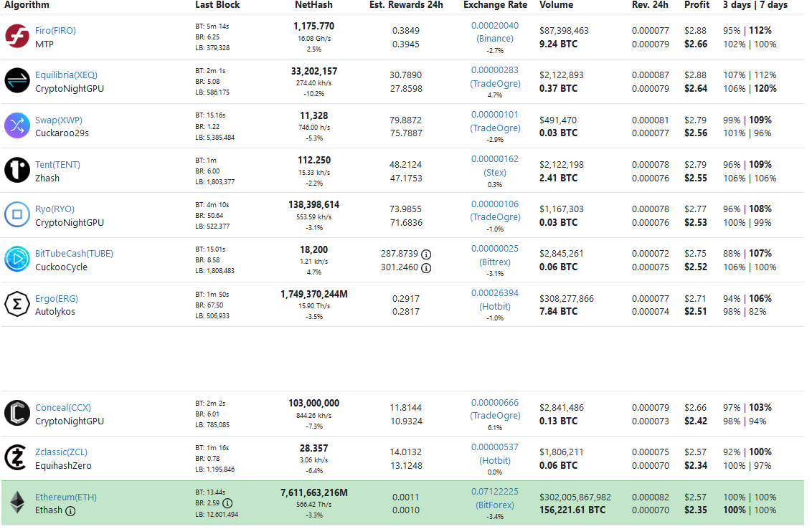The width and height of the screenshot is (812, 529).
Task: Open Conceal rate 0.00000666 link
Action: point(495,403)
